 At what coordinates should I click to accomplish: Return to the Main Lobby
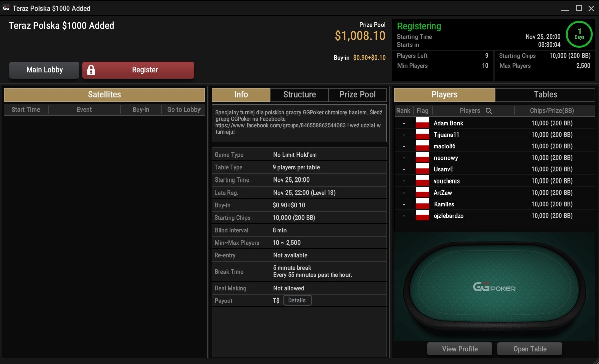pyautogui.click(x=44, y=70)
